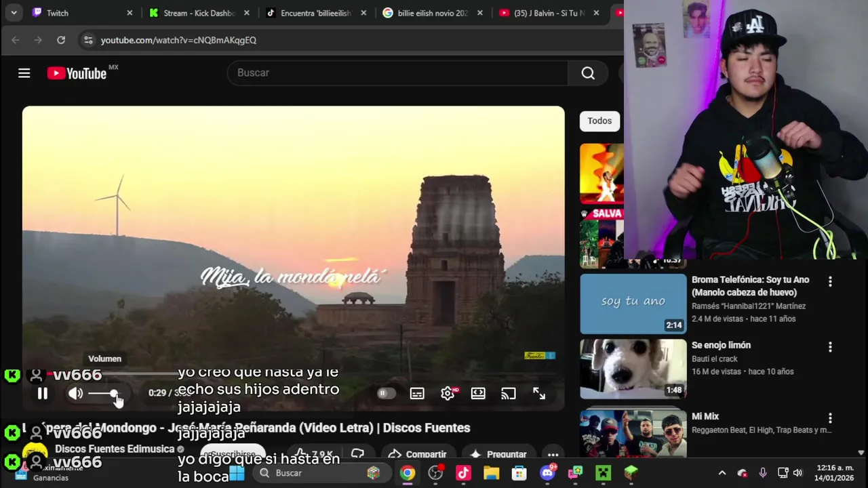868x488 pixels.
Task: Open the site information icon in the address bar
Action: click(x=88, y=40)
